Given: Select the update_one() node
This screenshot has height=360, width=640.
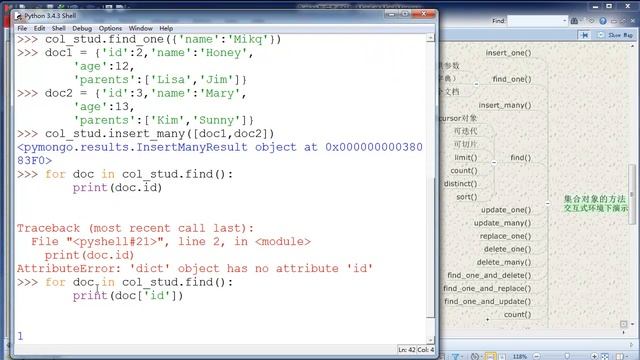Looking at the screenshot, I should coord(506,209).
